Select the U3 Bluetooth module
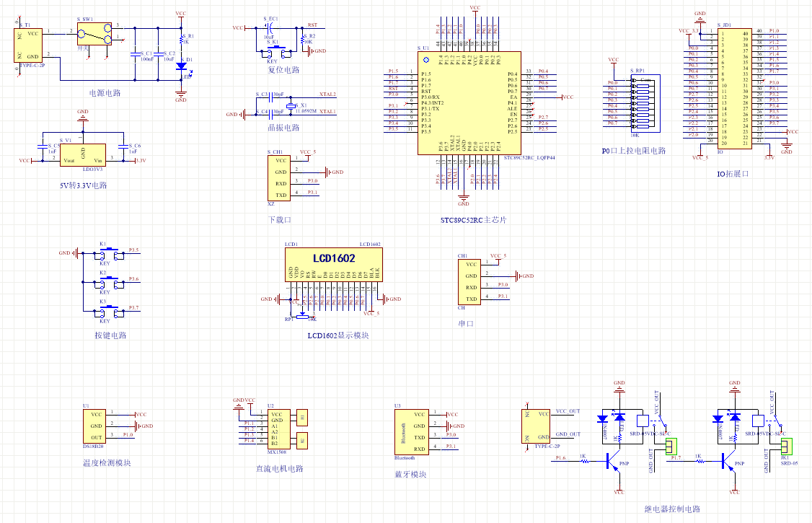This screenshot has width=812, height=523. tap(412, 432)
